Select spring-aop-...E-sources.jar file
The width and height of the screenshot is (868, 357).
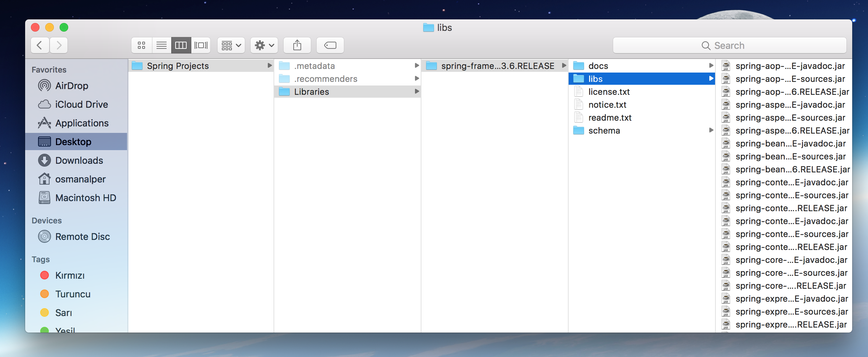[x=784, y=79]
